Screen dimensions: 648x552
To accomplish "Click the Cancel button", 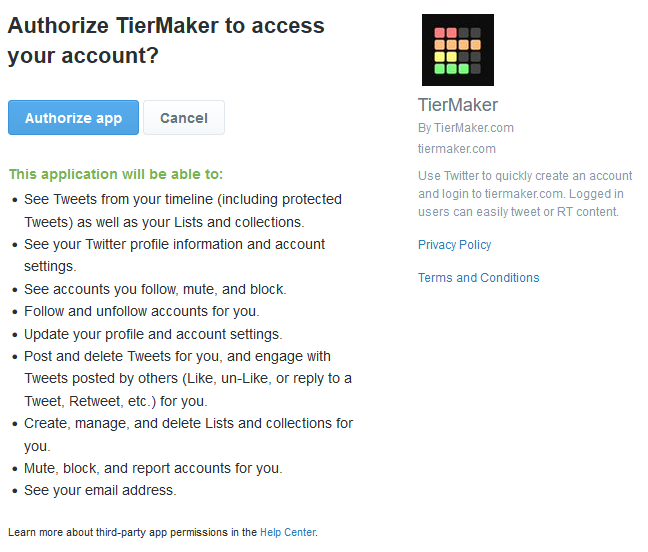I will point(184,118).
